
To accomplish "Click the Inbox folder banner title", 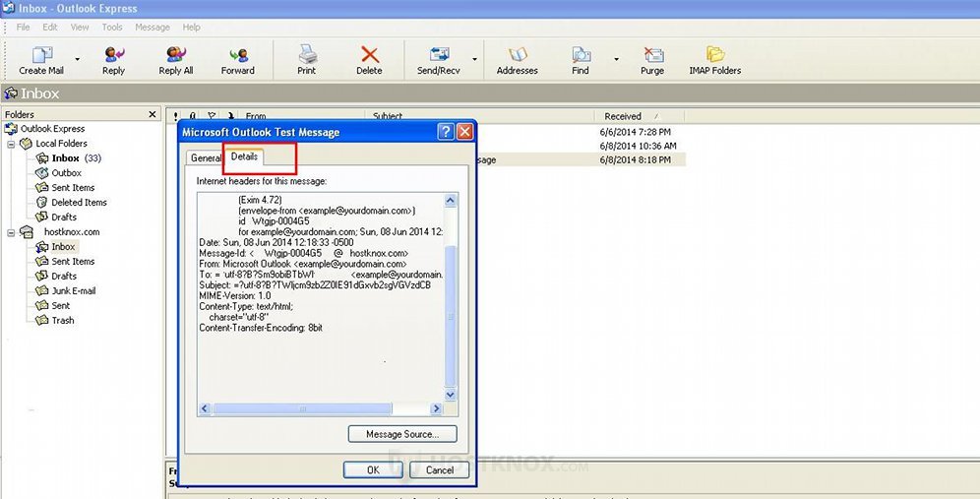I will coord(40,94).
